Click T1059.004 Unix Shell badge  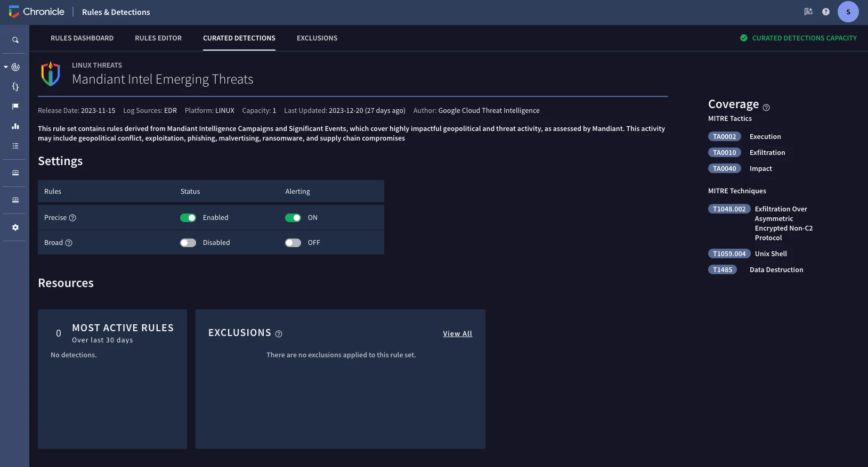tap(729, 254)
